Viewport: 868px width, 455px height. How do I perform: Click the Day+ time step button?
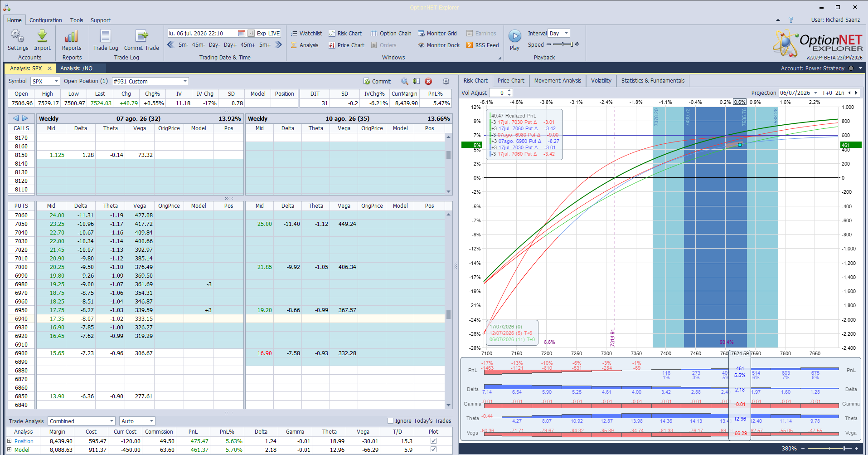[x=230, y=45]
